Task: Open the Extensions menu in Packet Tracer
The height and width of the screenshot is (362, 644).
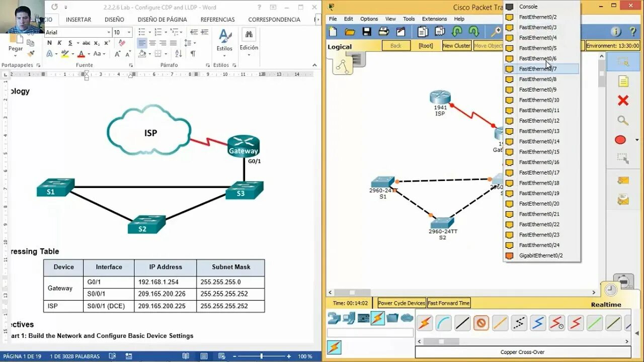Action: click(x=434, y=19)
